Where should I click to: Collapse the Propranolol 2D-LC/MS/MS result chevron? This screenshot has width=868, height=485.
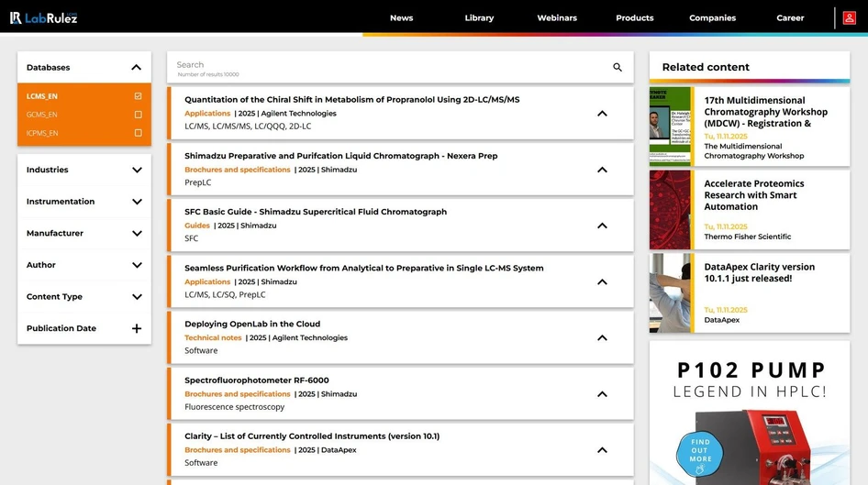(602, 114)
